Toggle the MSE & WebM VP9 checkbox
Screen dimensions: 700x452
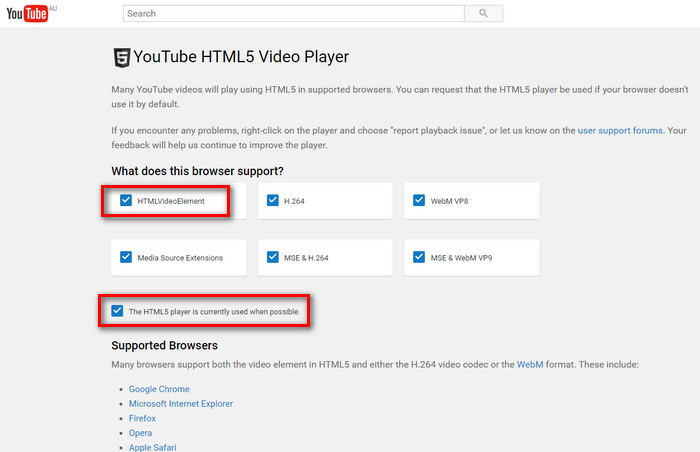[419, 257]
